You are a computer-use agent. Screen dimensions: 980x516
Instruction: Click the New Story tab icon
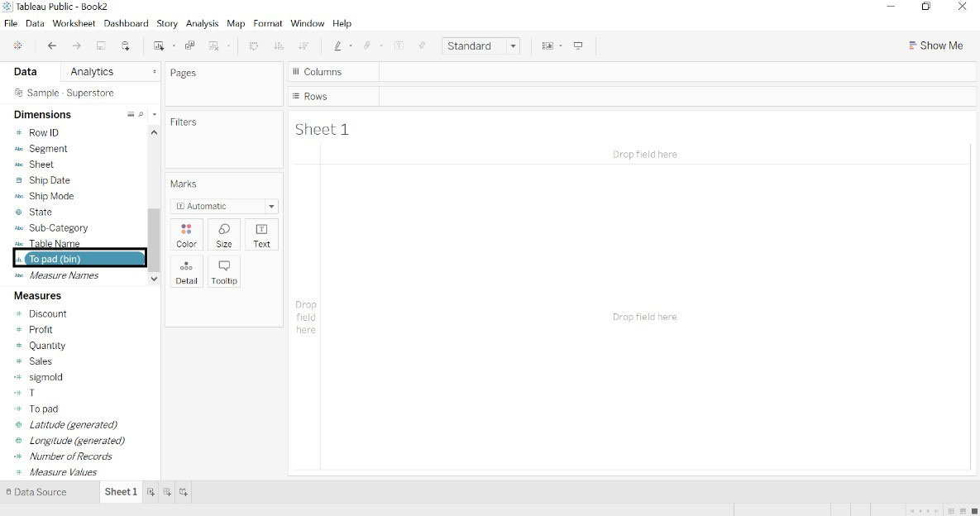pyautogui.click(x=183, y=492)
